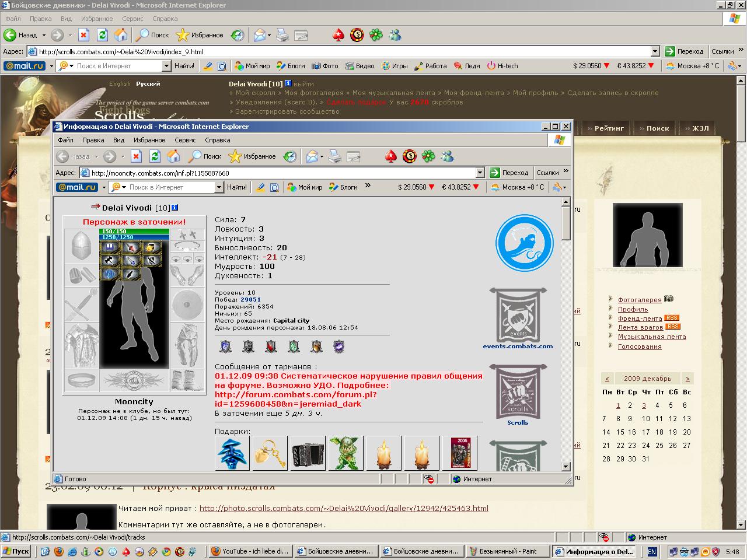Print the page from the popup window toolbar
747x560 pixels.
334,156
